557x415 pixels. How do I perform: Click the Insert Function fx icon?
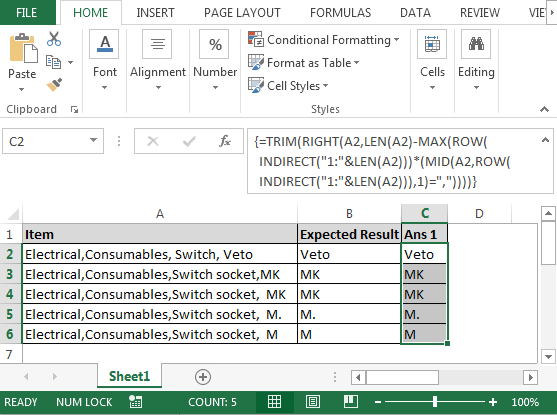[225, 141]
